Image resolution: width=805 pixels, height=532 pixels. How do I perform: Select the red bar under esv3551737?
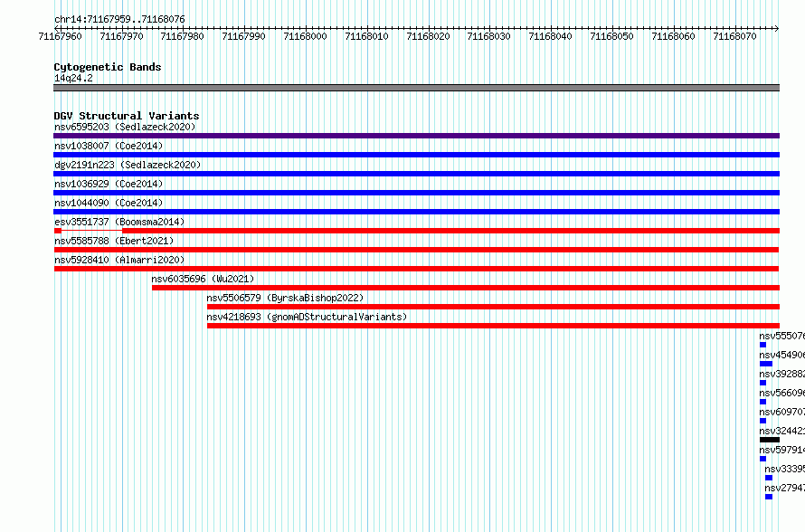(x=416, y=231)
